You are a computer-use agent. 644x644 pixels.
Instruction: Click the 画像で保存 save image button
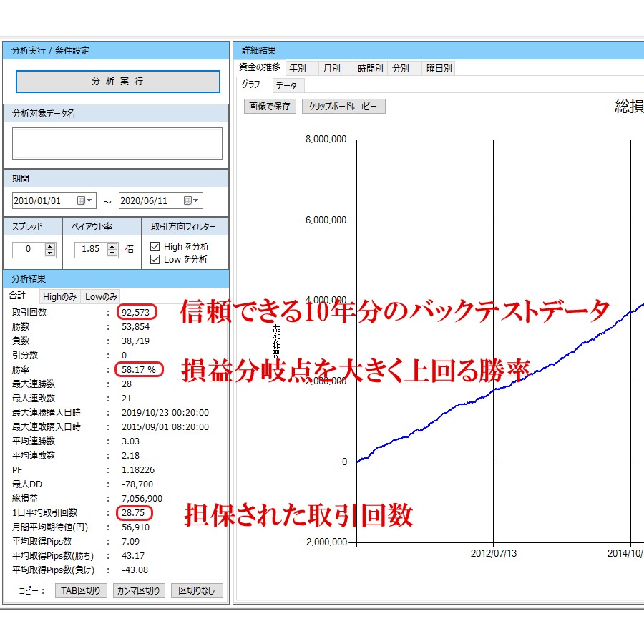coord(269,106)
